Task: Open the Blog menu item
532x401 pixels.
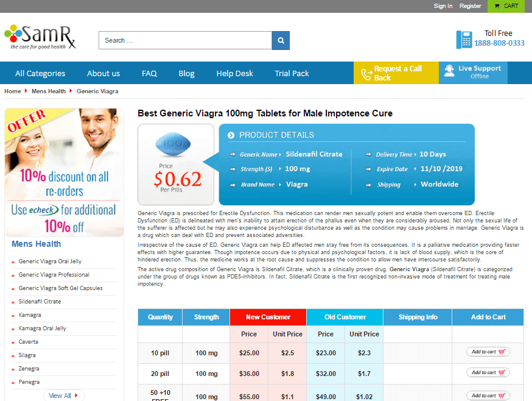Action: [186, 73]
